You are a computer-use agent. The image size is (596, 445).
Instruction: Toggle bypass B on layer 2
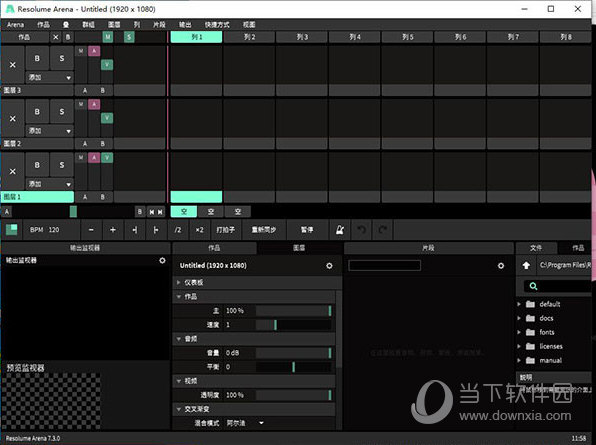(37, 112)
